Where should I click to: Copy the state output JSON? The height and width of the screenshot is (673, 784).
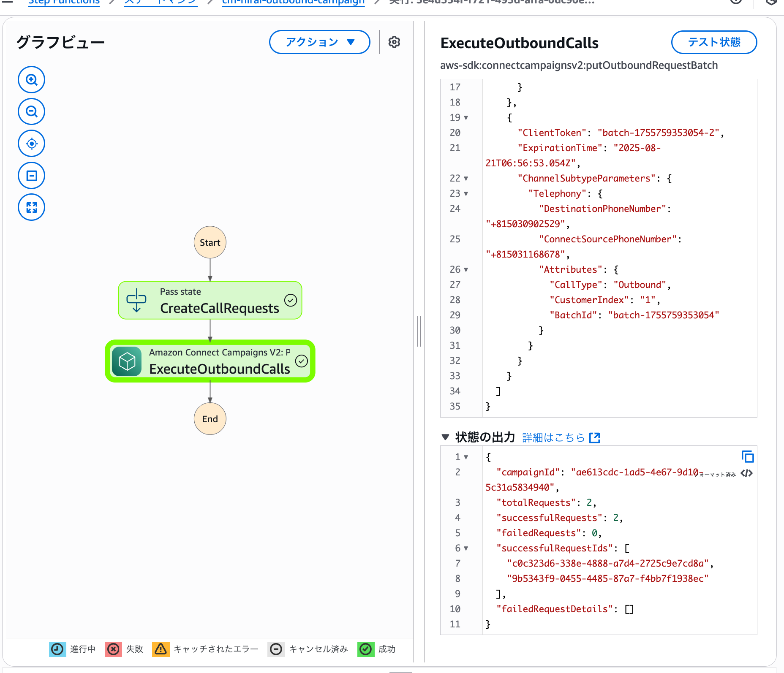point(748,457)
